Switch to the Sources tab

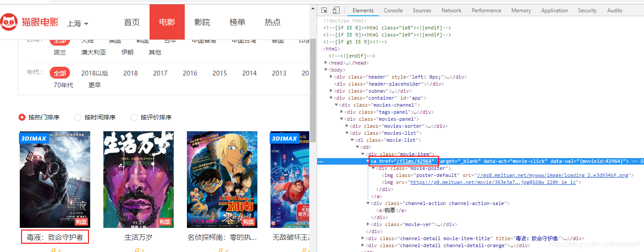(x=422, y=11)
